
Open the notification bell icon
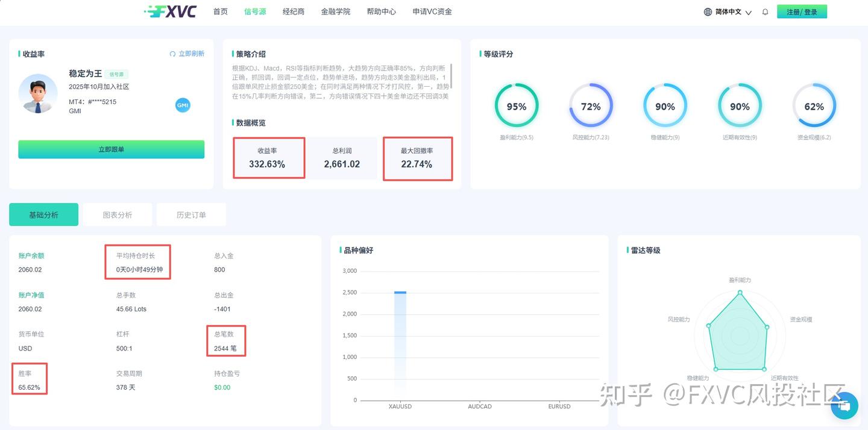[765, 11]
